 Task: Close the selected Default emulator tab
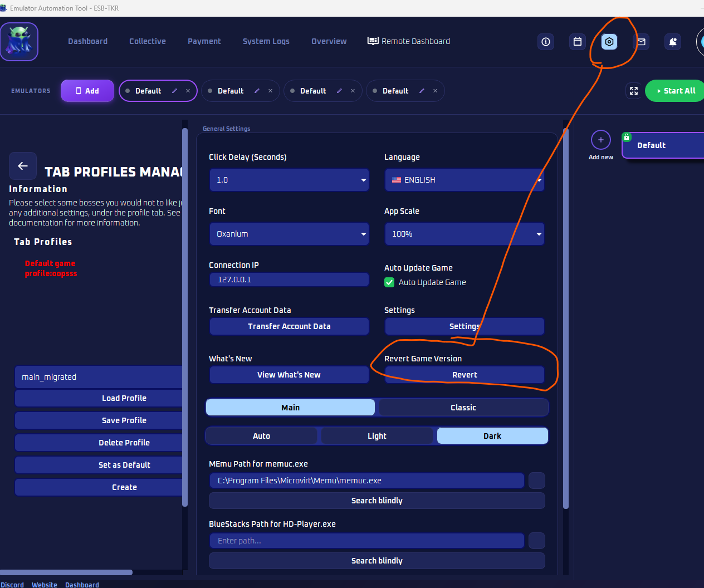(x=188, y=91)
